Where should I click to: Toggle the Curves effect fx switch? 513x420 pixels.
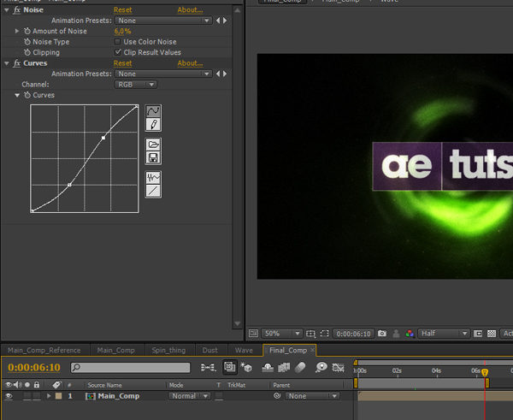pos(17,63)
